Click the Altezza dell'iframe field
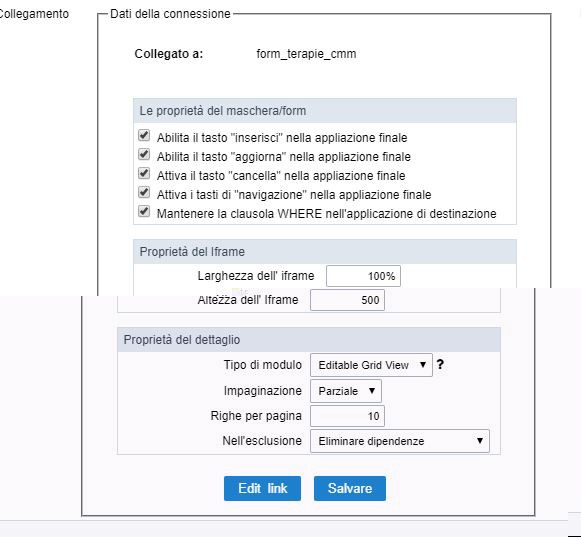This screenshot has height=537, width=581. pyautogui.click(x=347, y=300)
